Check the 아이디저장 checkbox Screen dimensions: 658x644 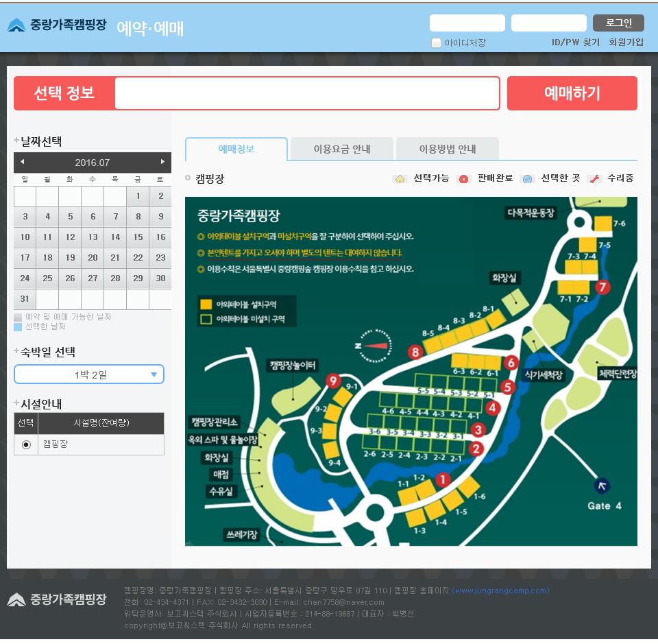(436, 43)
